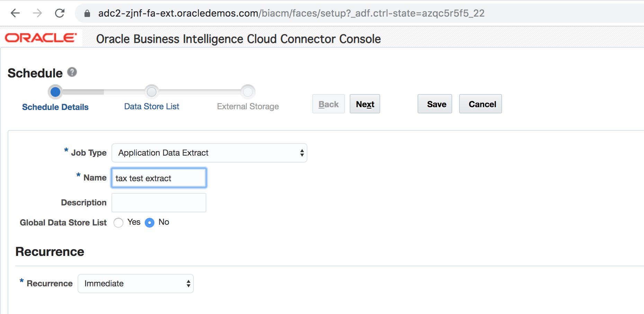This screenshot has height=314, width=644.
Task: Reload the page with the refresh icon
Action: (x=60, y=13)
